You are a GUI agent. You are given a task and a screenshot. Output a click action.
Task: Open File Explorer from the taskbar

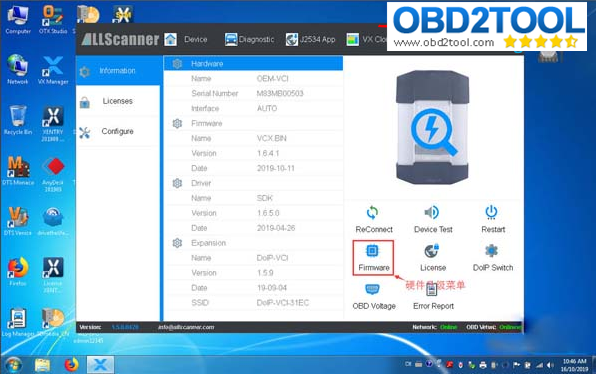pyautogui.click(x=43, y=365)
